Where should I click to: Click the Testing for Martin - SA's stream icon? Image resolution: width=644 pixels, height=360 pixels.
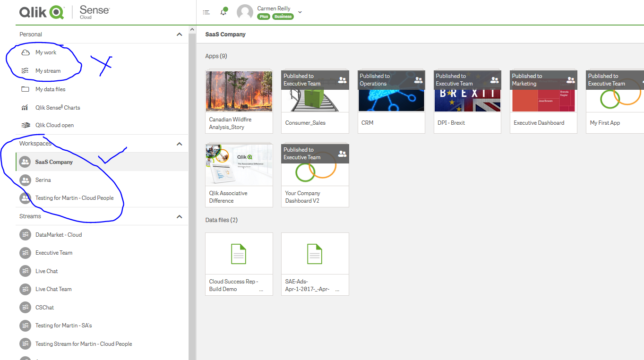point(25,326)
